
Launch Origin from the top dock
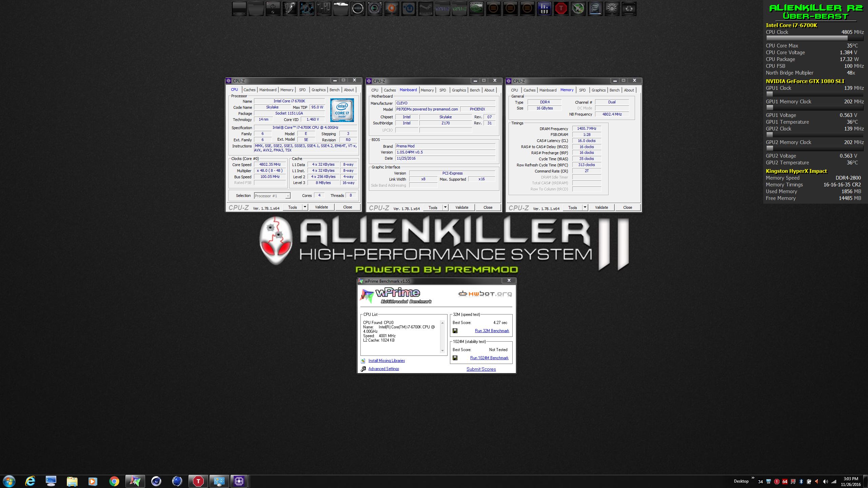tap(392, 8)
